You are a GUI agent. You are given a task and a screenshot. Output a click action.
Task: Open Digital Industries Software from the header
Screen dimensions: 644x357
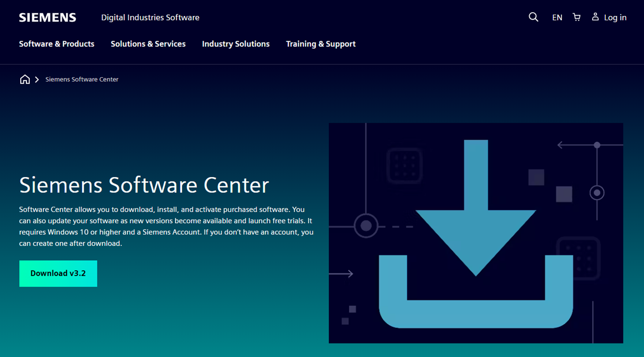(x=150, y=17)
